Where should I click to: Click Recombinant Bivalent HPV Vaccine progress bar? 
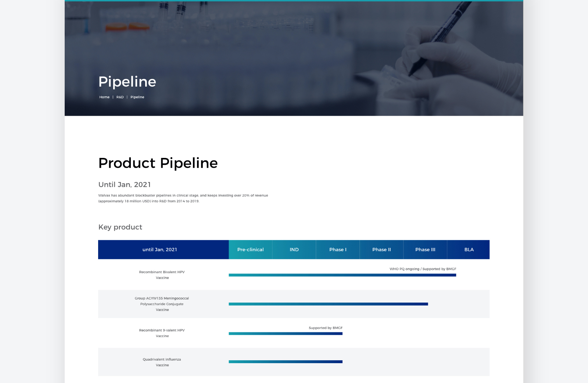[x=342, y=275]
